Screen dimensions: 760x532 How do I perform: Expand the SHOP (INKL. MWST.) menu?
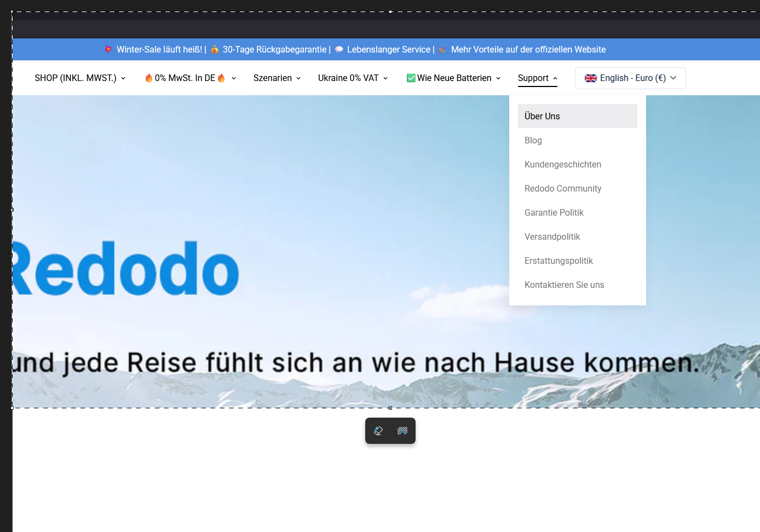click(80, 78)
